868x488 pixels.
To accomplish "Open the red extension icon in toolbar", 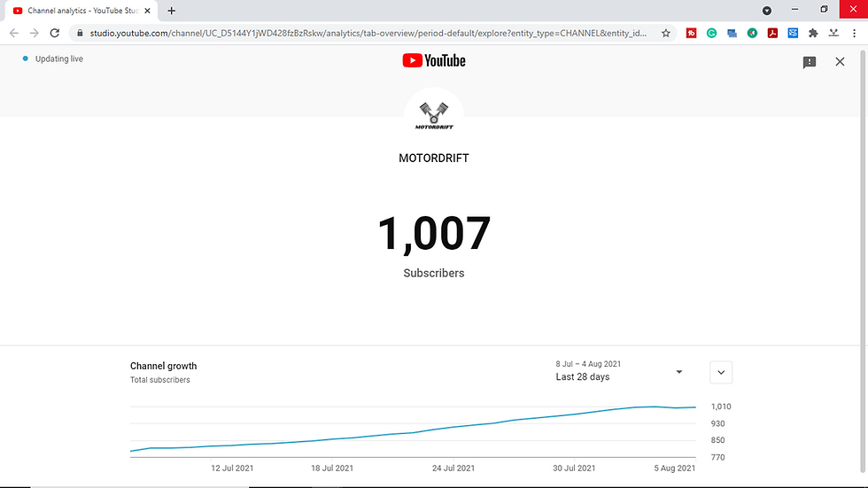I will 692,33.
